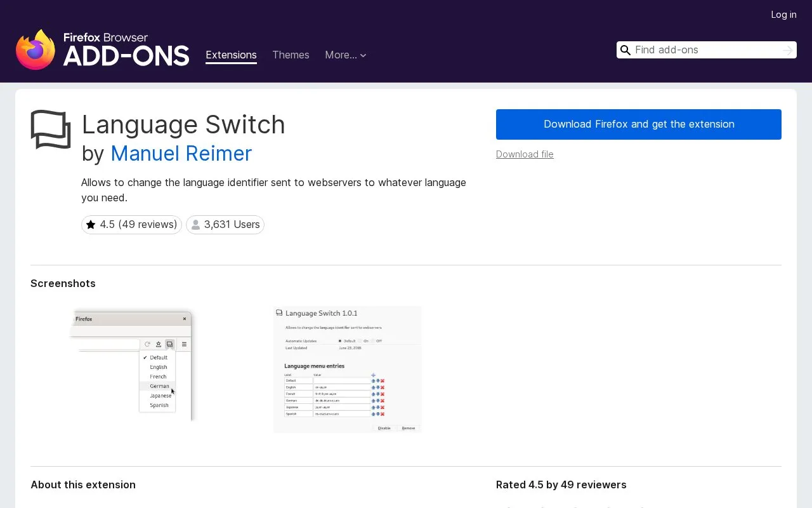Click the search magnifier icon
The width and height of the screenshot is (812, 508).
point(625,50)
